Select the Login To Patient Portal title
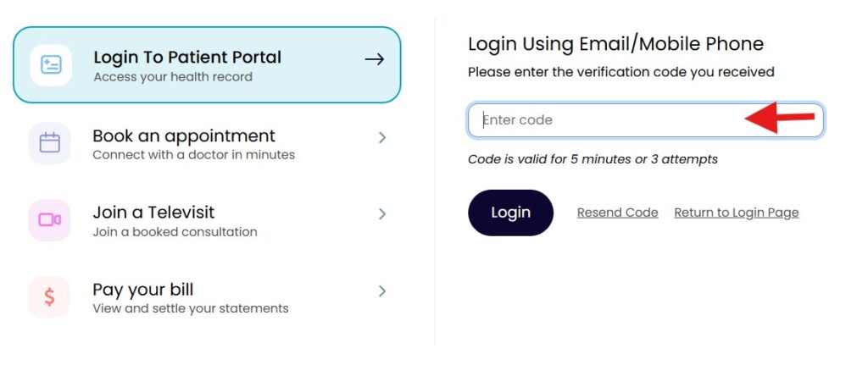 pyautogui.click(x=186, y=58)
